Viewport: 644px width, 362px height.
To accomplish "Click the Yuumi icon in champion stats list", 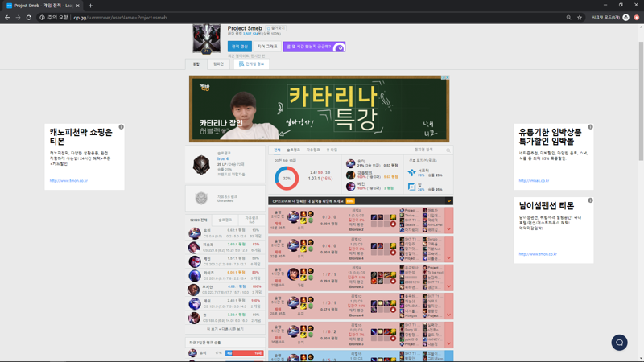I will 195,233.
